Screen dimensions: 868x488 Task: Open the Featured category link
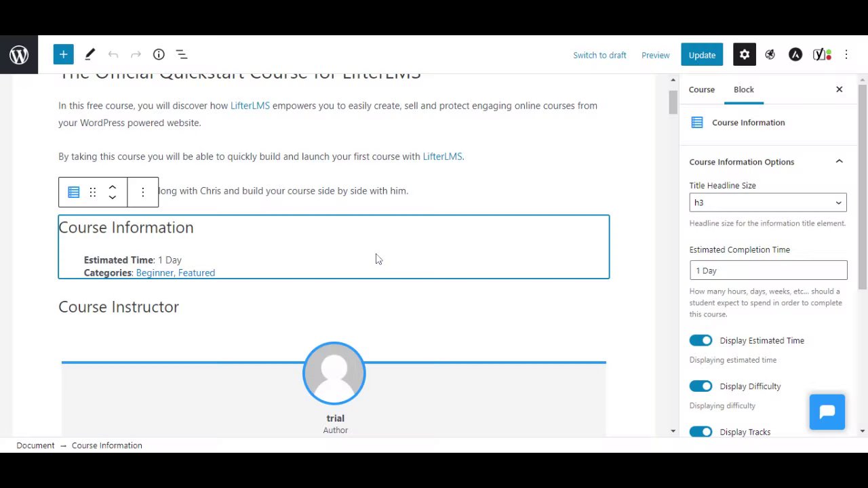click(x=197, y=272)
